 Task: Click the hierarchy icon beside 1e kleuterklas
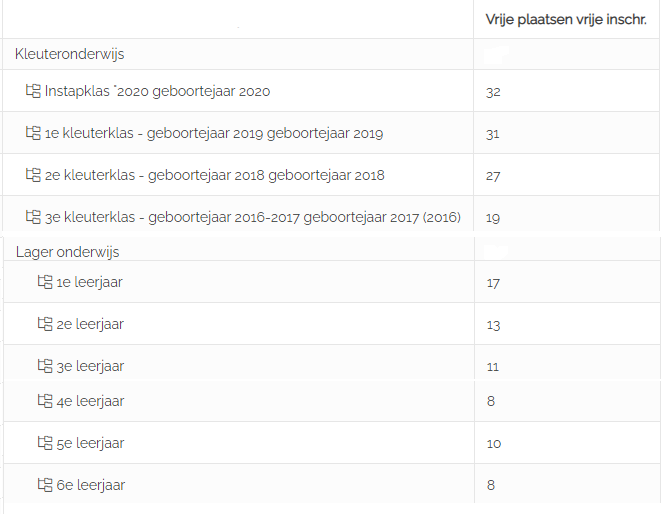[33, 133]
